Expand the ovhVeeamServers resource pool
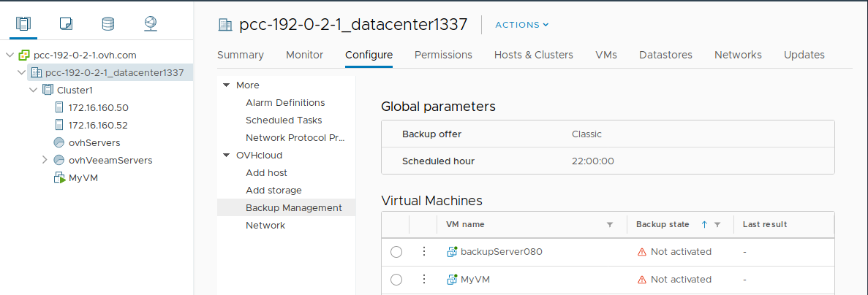The image size is (868, 295). (45, 160)
